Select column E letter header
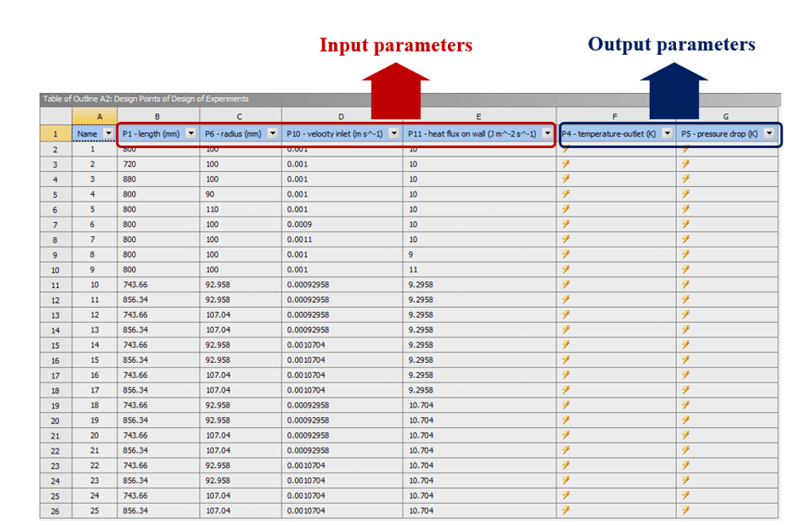Image resolution: width=812 pixels, height=526 pixels. tap(479, 116)
